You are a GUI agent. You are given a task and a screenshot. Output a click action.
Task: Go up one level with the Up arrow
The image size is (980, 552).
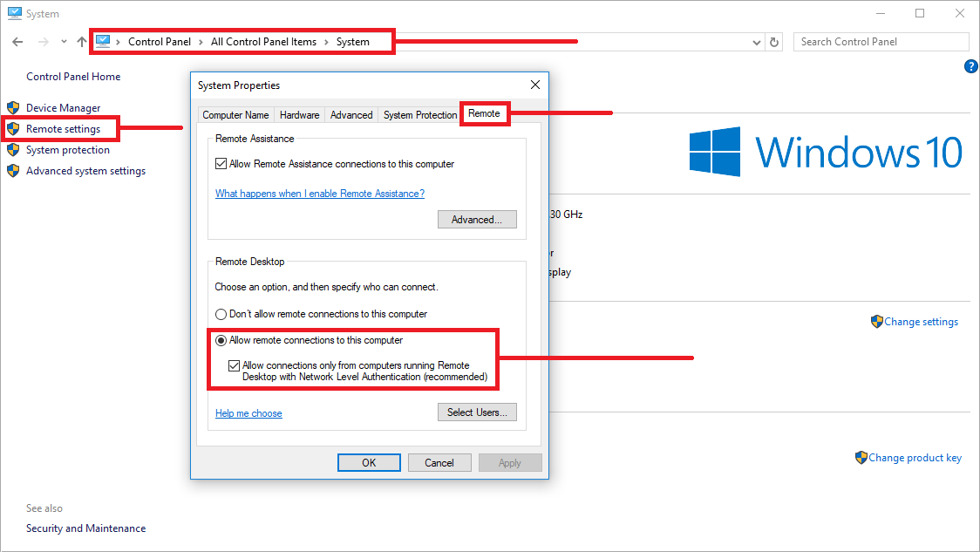(82, 42)
